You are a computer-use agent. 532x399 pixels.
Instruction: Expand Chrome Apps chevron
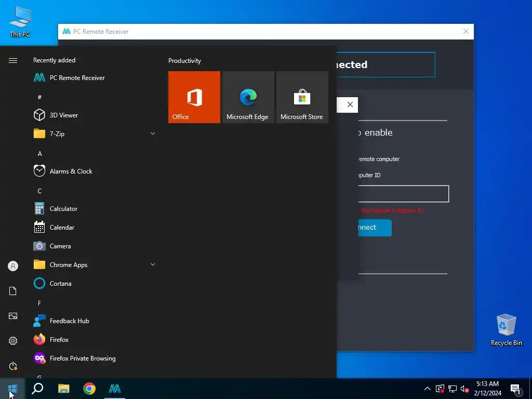pyautogui.click(x=153, y=264)
